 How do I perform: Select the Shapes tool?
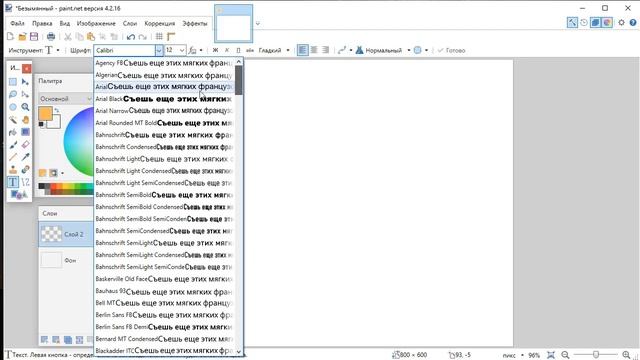19,195
